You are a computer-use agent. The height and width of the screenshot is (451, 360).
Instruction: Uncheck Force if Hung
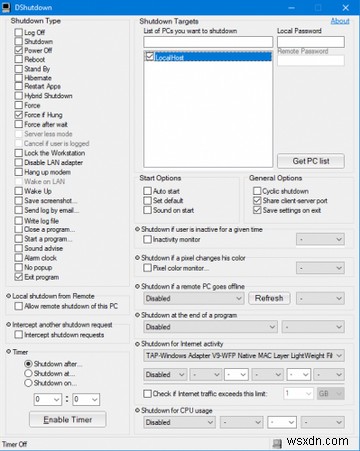coord(19,115)
